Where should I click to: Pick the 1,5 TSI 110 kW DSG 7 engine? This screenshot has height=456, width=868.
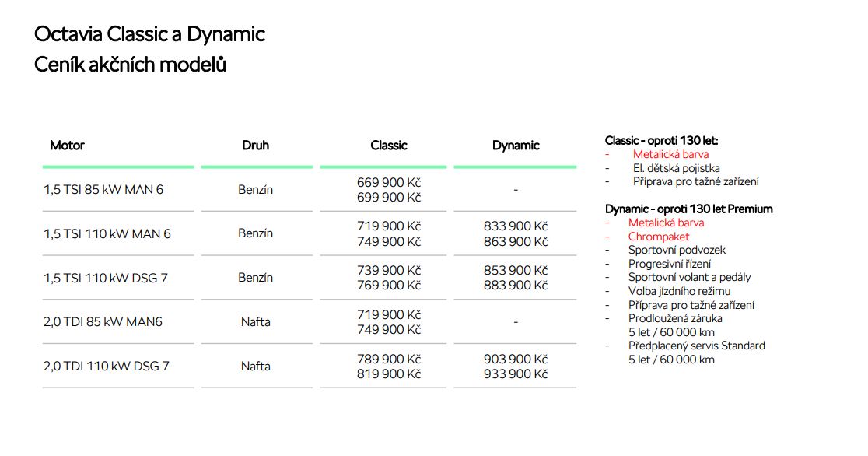pyautogui.click(x=105, y=278)
